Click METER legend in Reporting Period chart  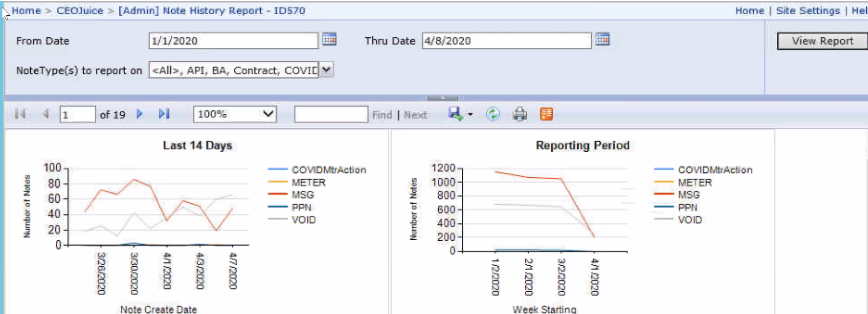click(x=695, y=182)
